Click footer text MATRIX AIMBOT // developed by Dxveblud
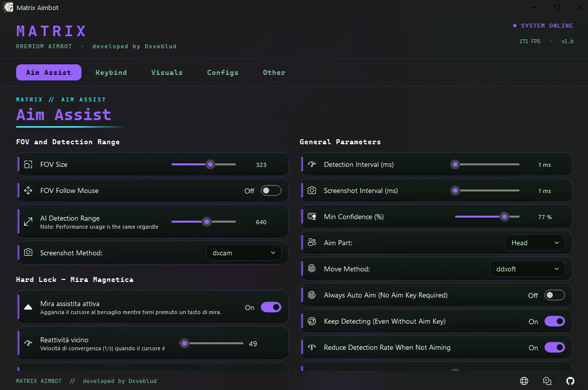588x390 pixels. tap(86, 381)
